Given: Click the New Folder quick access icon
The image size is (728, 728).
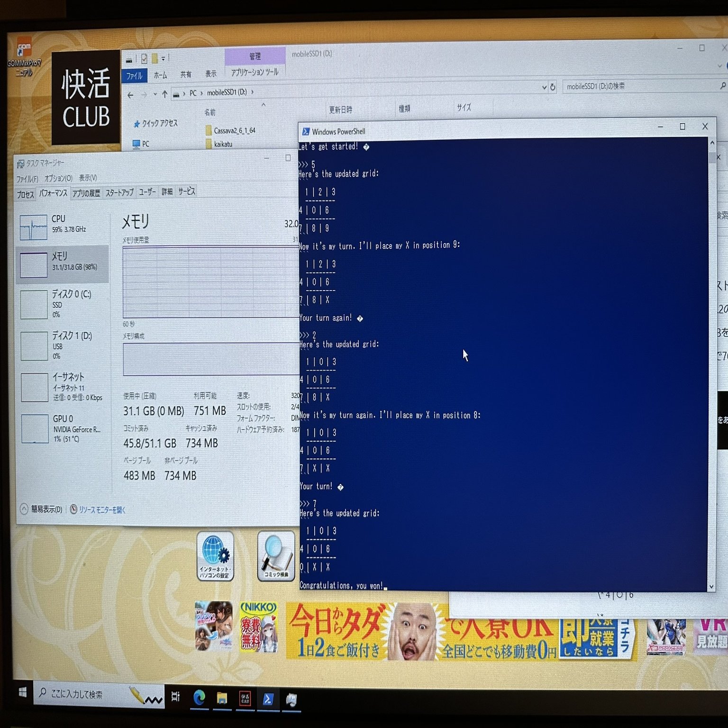Looking at the screenshot, I should 155,58.
